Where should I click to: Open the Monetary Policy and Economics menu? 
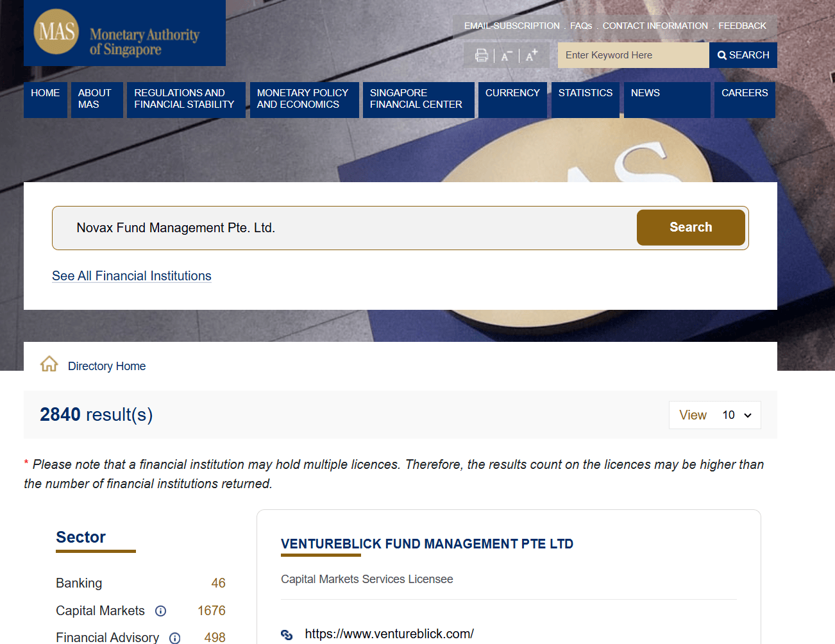pos(303,99)
